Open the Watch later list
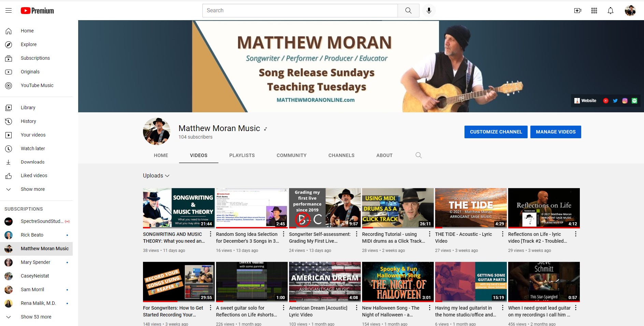 [x=37, y=148]
